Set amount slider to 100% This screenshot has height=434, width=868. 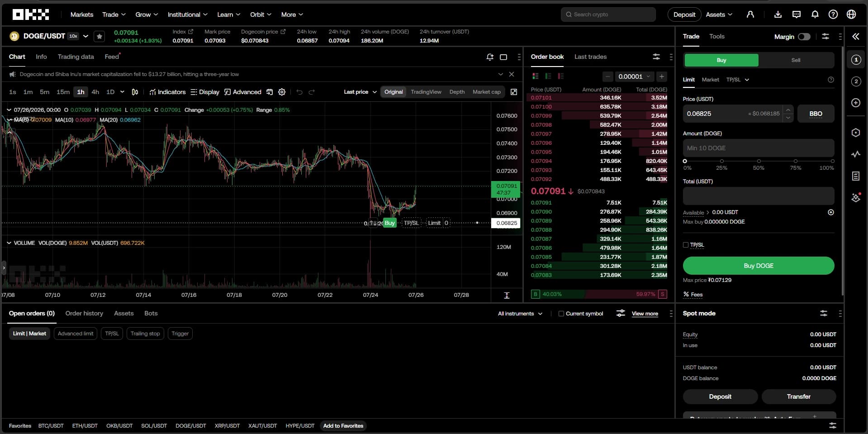(832, 161)
